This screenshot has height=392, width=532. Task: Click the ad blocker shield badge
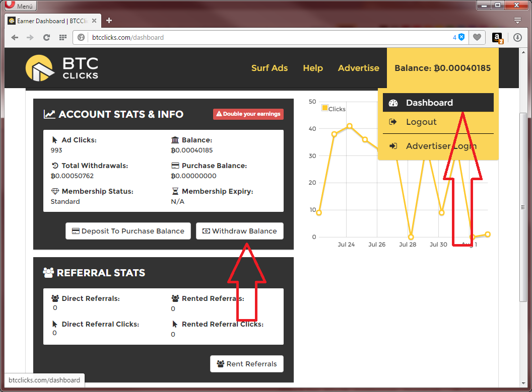pos(461,37)
